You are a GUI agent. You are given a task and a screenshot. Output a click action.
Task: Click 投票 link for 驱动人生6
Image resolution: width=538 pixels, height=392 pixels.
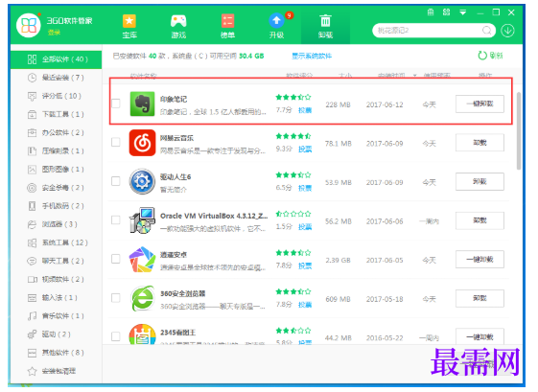click(305, 188)
